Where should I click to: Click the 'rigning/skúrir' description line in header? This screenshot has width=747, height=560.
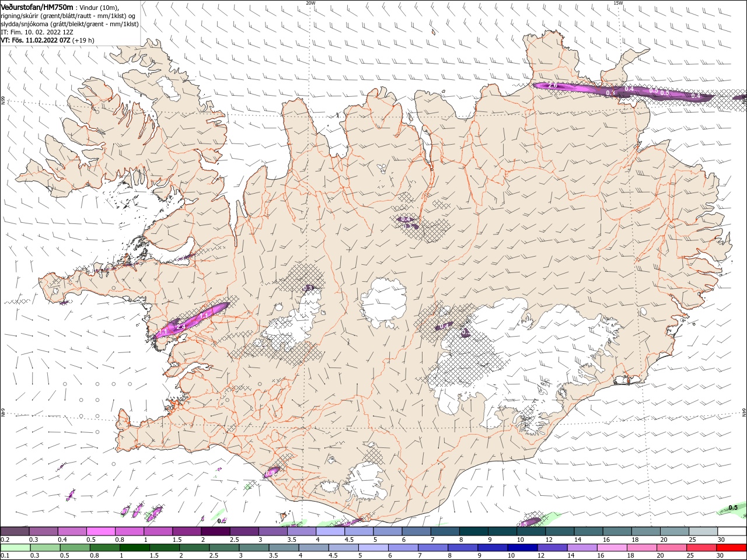68,16
